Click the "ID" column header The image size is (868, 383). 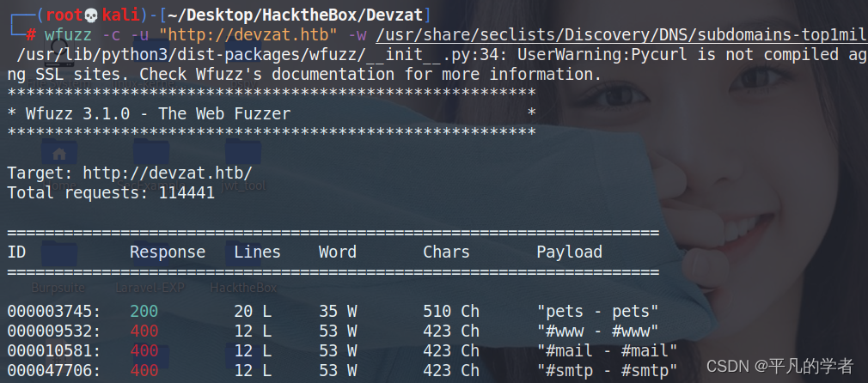[x=16, y=252]
